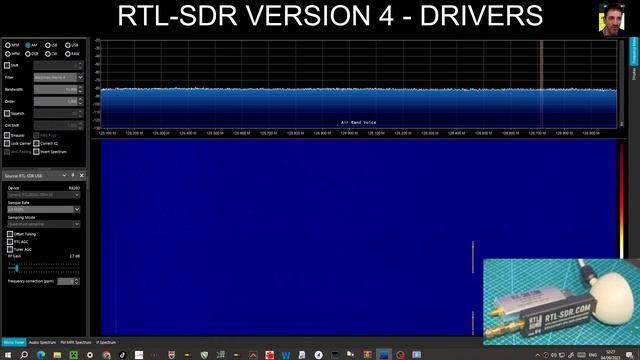Open the taskbar clock and date
This screenshot has width=640, height=360.
coord(611,355)
